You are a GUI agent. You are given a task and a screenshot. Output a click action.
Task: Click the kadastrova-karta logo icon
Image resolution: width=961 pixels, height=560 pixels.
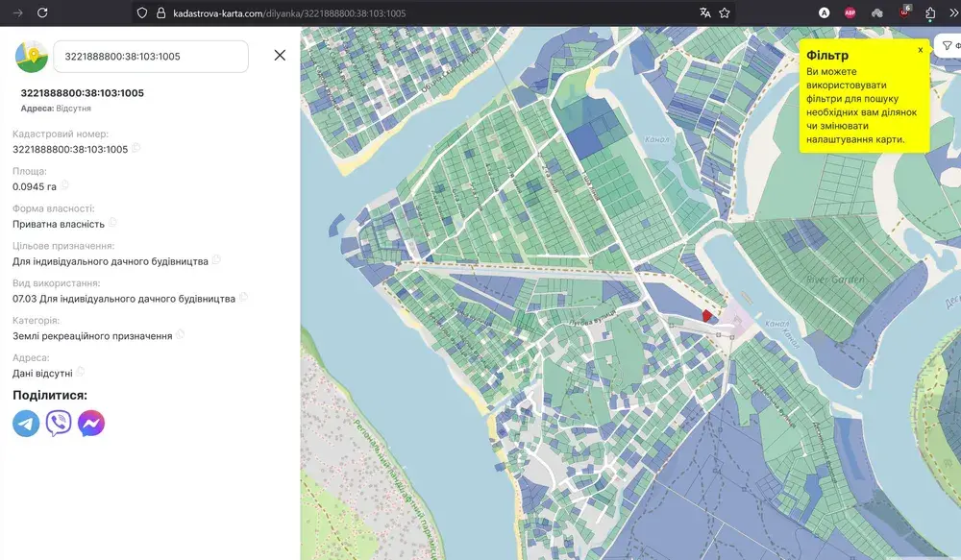[x=32, y=57]
